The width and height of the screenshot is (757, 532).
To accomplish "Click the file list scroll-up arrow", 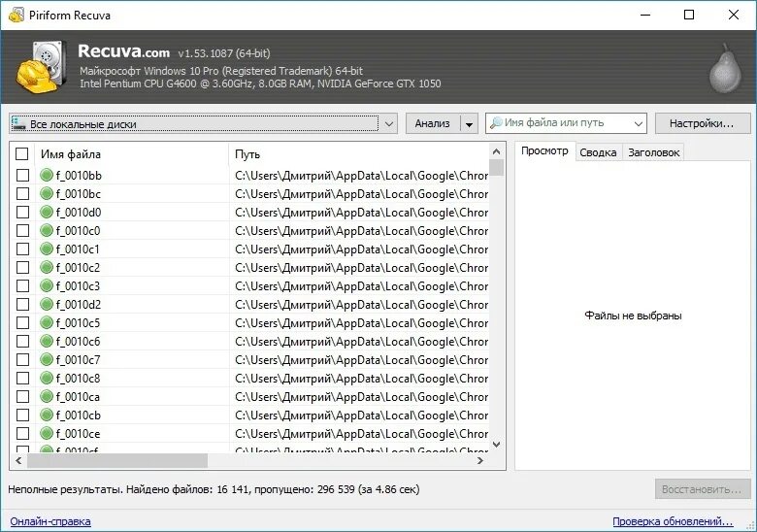I will (496, 152).
